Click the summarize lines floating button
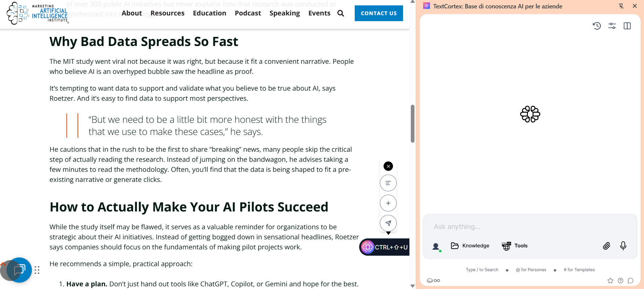The image size is (644, 289). (388, 183)
